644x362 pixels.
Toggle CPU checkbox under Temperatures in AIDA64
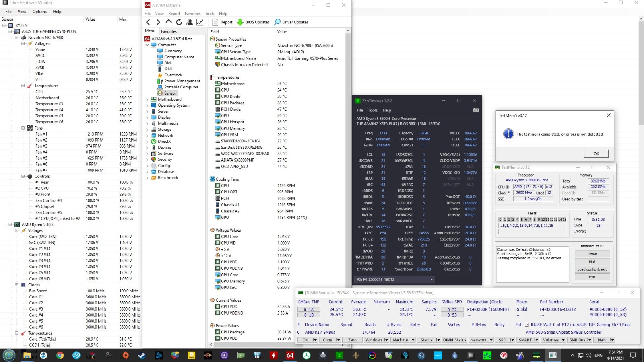click(x=218, y=90)
